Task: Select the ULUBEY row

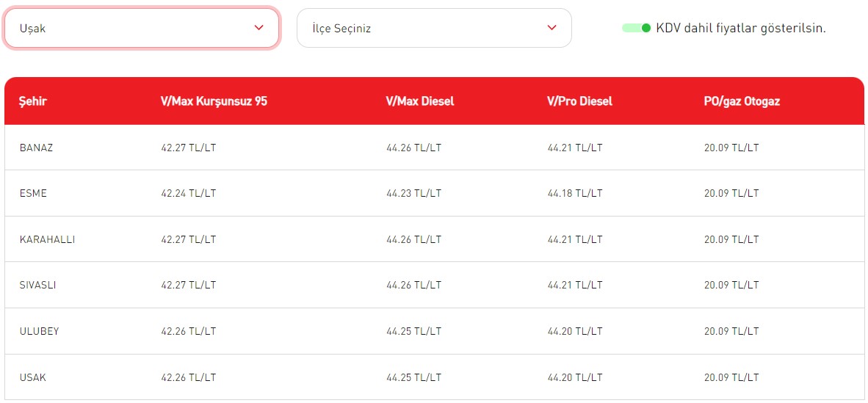Action: (x=434, y=331)
